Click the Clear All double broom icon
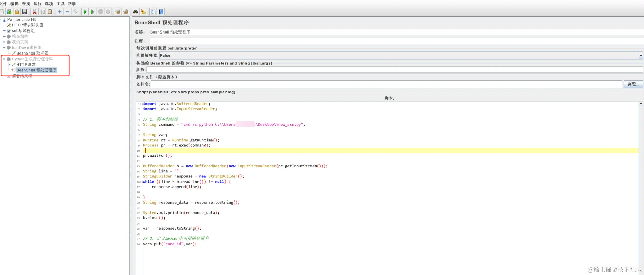 coord(126,12)
